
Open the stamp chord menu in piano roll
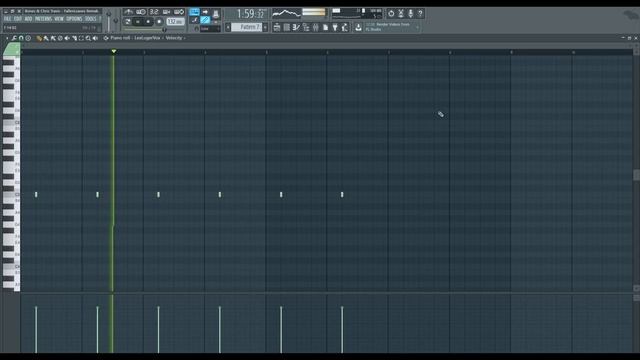[x=28, y=38]
